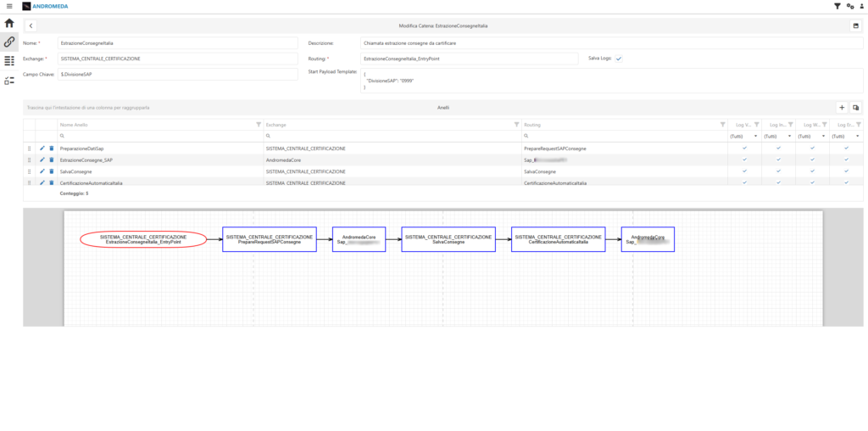Screen dimensions: 868x431
Task: Open the chain link sidebar icon
Action: click(8, 42)
